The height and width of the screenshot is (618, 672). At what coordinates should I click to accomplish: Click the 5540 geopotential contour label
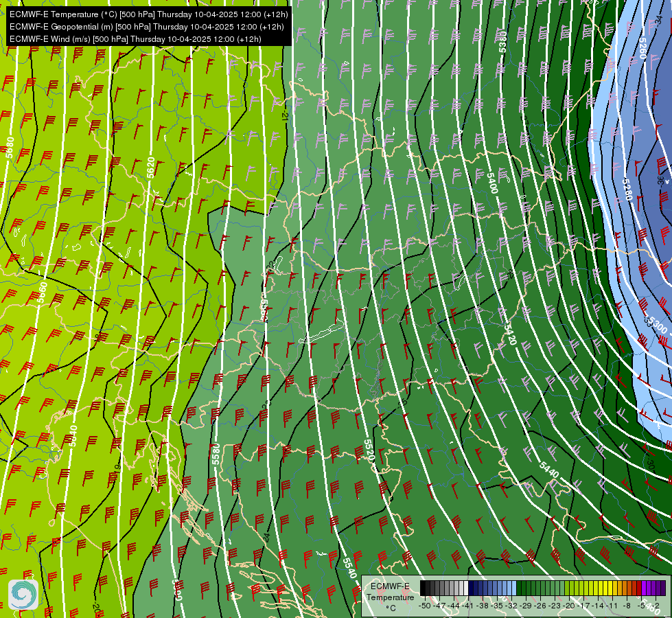pos(349,567)
